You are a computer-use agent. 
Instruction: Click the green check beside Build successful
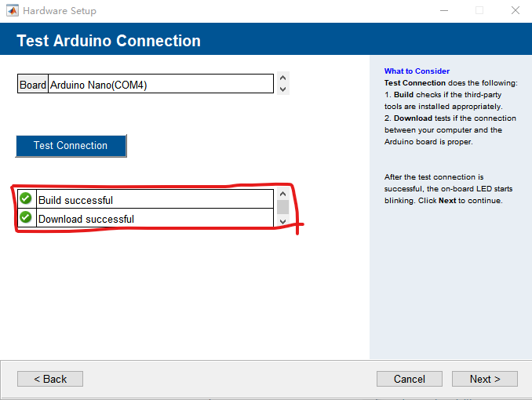[25, 198]
